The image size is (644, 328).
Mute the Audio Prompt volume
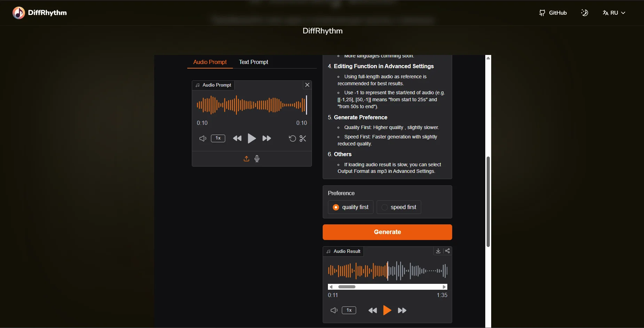pyautogui.click(x=203, y=138)
